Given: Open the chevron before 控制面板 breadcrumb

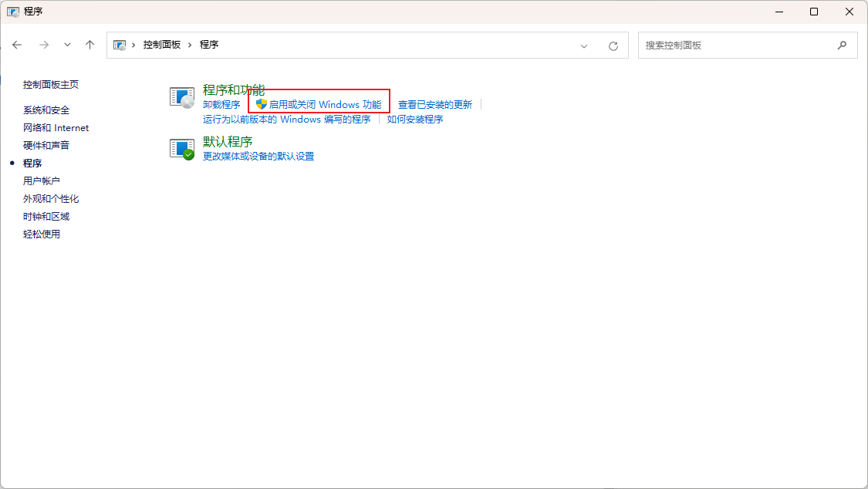Looking at the screenshot, I should [133, 45].
